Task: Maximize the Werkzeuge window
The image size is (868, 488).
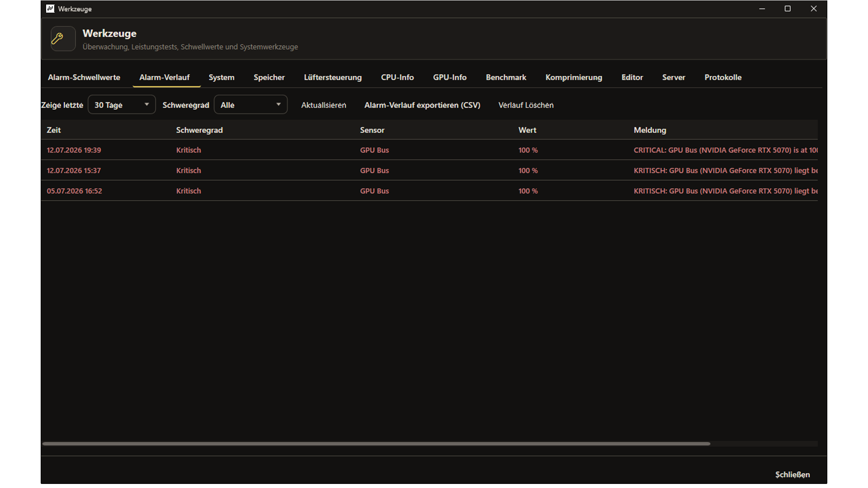Action: coord(788,9)
